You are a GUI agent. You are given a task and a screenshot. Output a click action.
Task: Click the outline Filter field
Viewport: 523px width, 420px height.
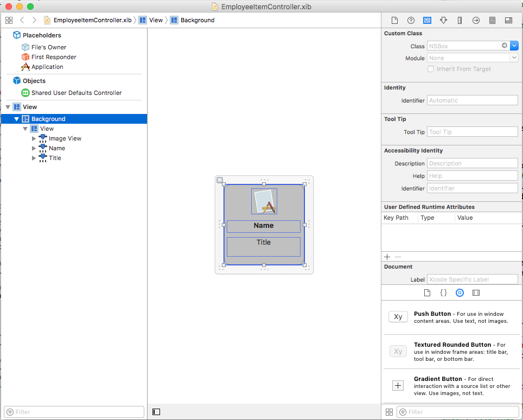click(74, 412)
